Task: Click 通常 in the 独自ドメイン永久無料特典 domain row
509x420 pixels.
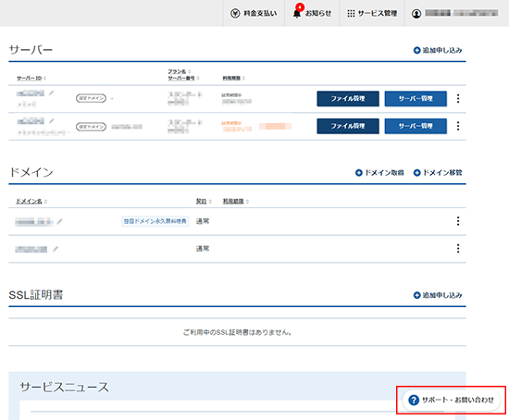Action: point(203,221)
